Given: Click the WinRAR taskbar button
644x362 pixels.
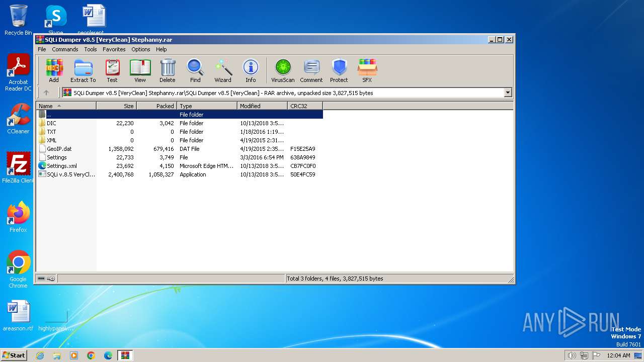Looking at the screenshot, I should pos(125,355).
